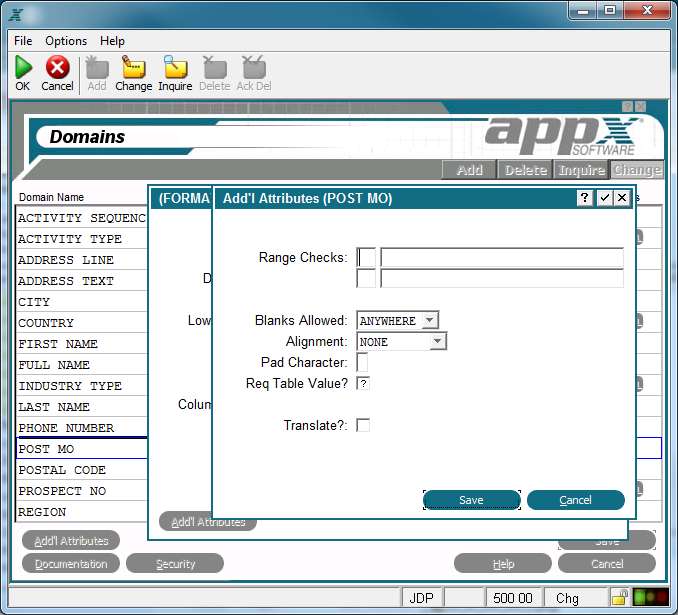Focus first Range Checks value field
Viewport: 678px width, 615px height.
[x=502, y=258]
